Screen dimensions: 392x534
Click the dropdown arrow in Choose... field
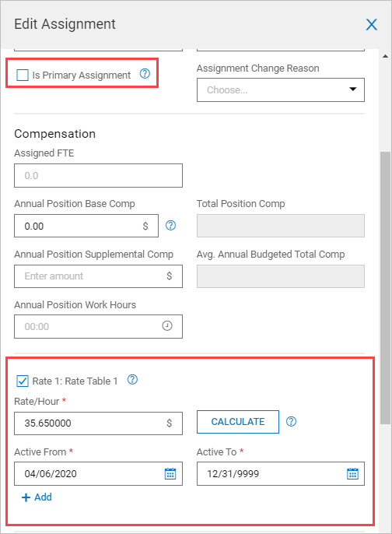coord(353,90)
